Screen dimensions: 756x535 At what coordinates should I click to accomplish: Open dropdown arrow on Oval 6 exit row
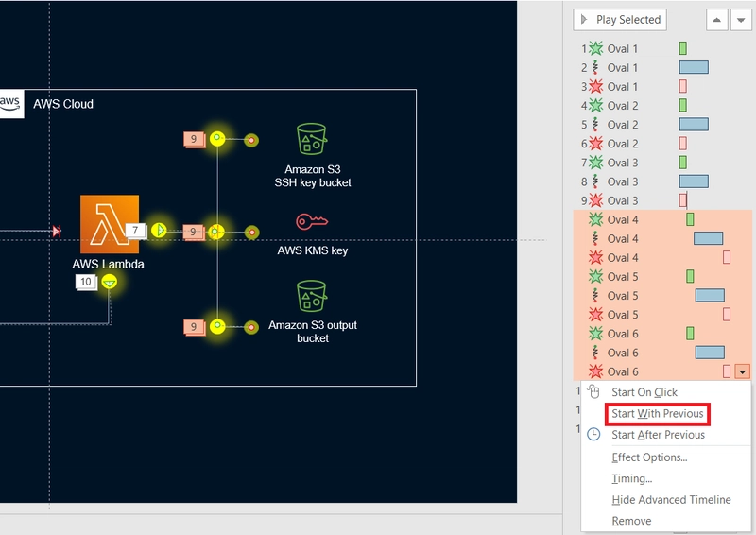coord(742,371)
